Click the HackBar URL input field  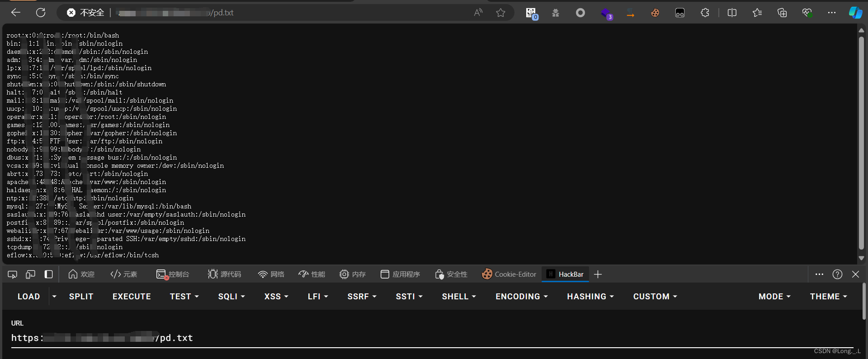[432, 338]
